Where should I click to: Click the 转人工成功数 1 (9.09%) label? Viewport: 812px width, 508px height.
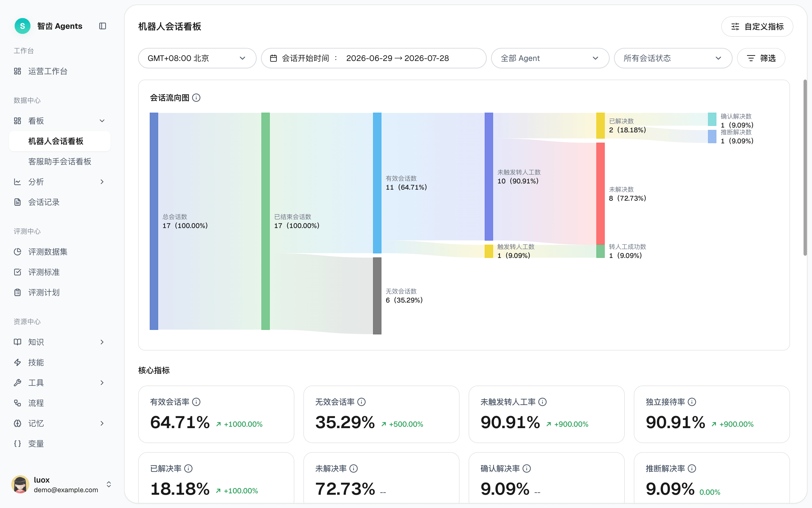pos(627,251)
